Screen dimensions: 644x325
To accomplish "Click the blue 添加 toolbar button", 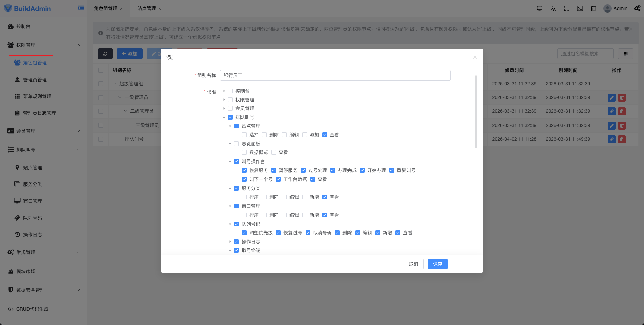I will point(129,54).
